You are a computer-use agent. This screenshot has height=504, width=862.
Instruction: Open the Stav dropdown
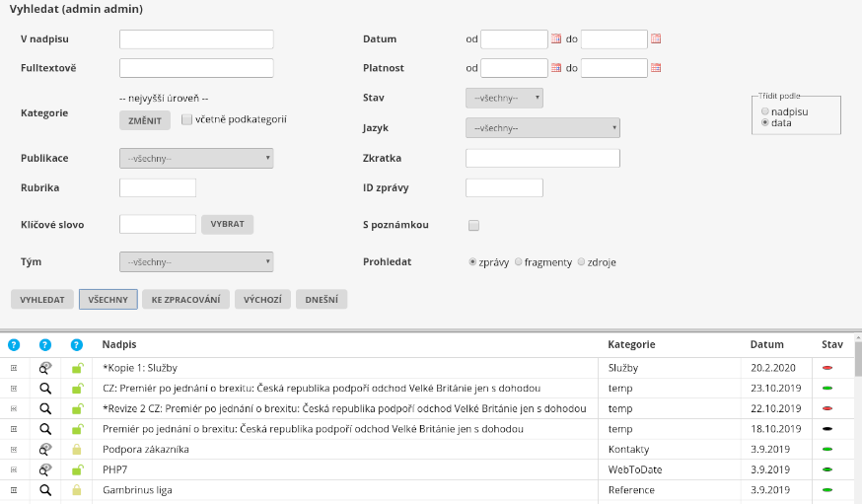click(504, 99)
